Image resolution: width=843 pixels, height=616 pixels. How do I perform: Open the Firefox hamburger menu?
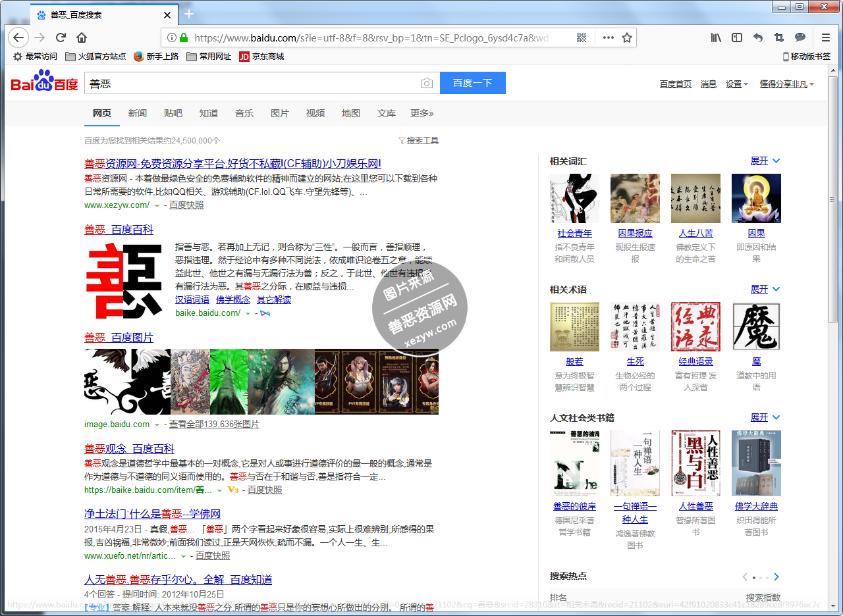point(825,38)
